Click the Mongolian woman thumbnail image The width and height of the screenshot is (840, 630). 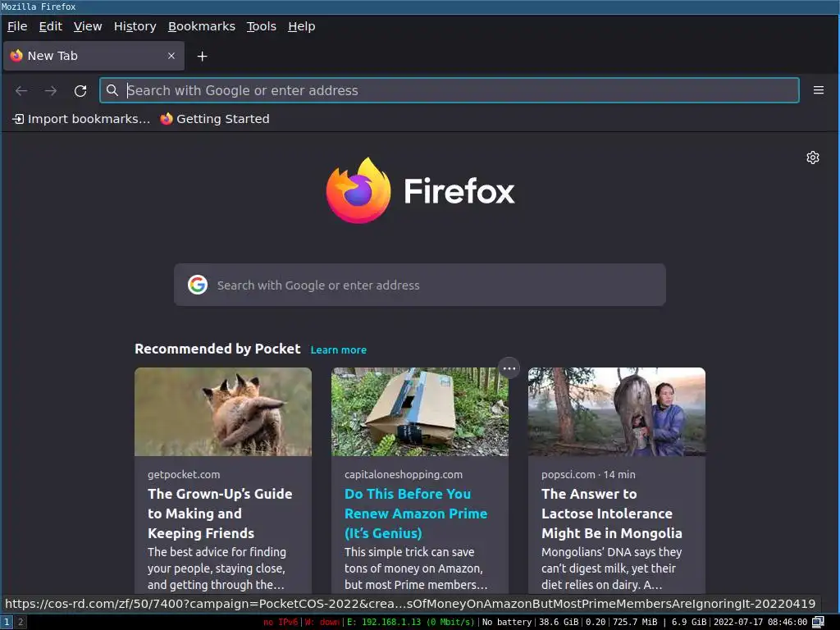pos(617,412)
